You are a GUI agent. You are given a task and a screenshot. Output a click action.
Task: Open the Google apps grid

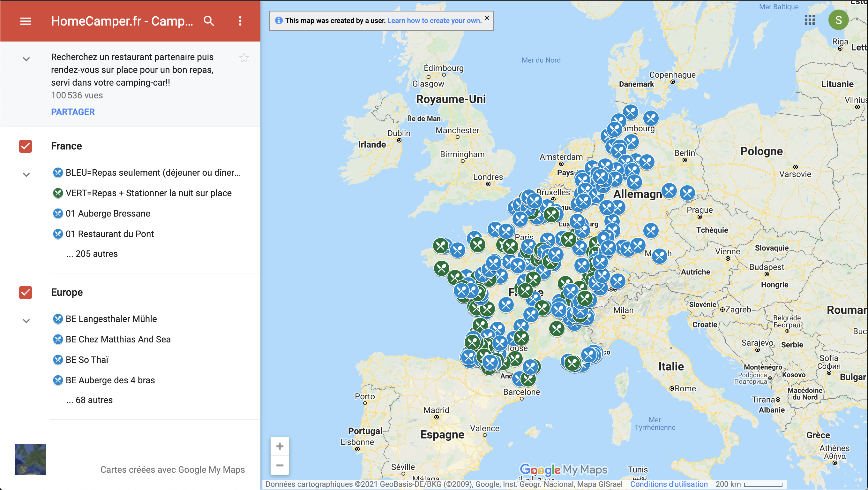[x=810, y=20]
